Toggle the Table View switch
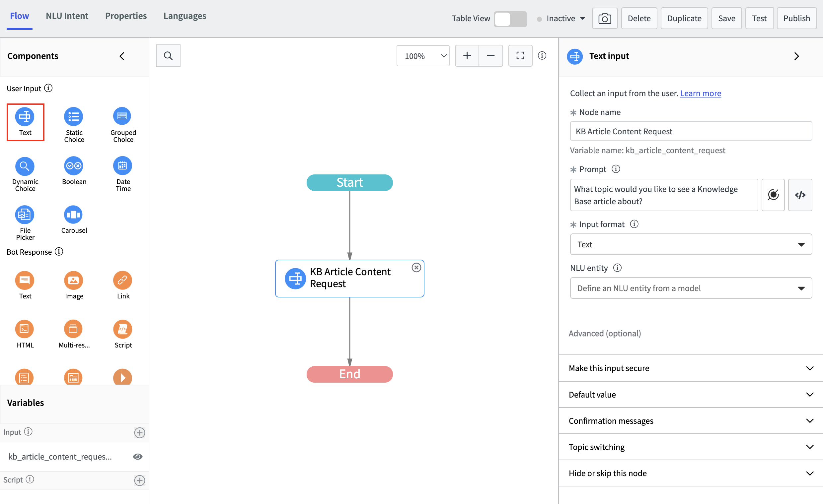This screenshot has height=504, width=823. [x=510, y=19]
